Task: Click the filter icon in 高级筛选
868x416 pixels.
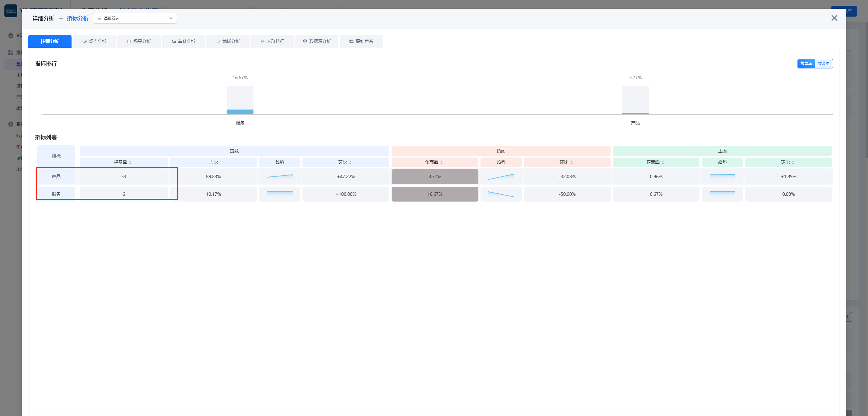Action: coord(99,18)
